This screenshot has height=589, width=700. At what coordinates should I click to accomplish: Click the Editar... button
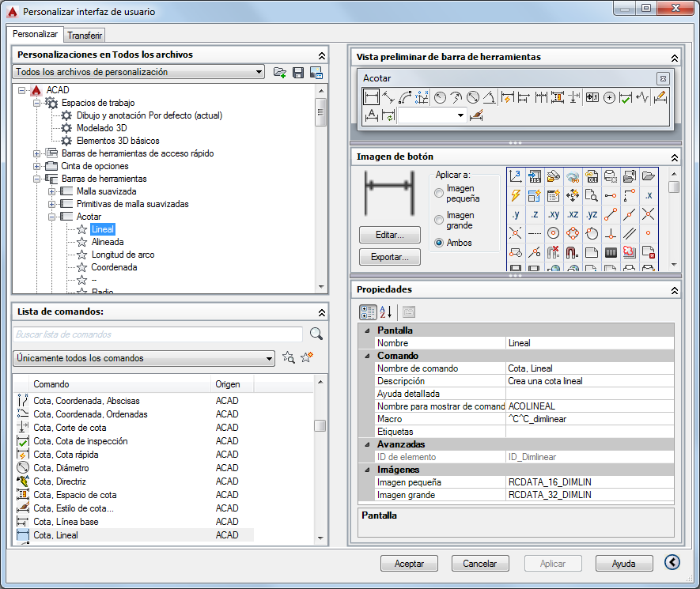(x=390, y=235)
